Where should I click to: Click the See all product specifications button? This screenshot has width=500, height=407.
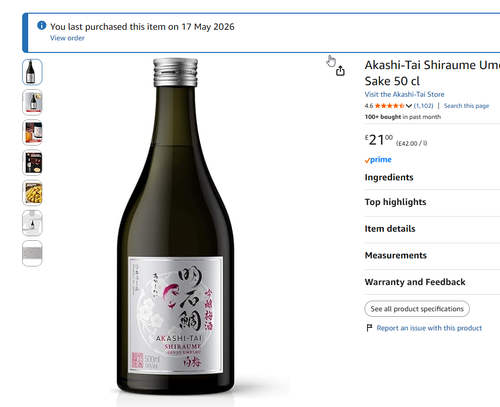(417, 309)
